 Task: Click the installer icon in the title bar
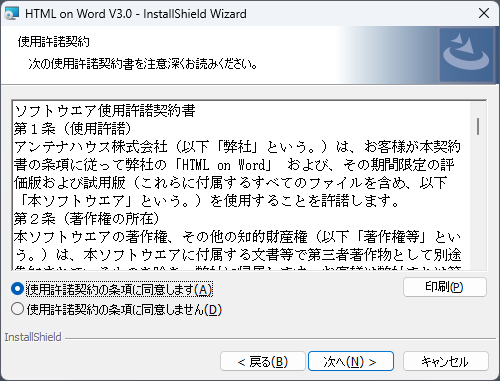(x=11, y=14)
